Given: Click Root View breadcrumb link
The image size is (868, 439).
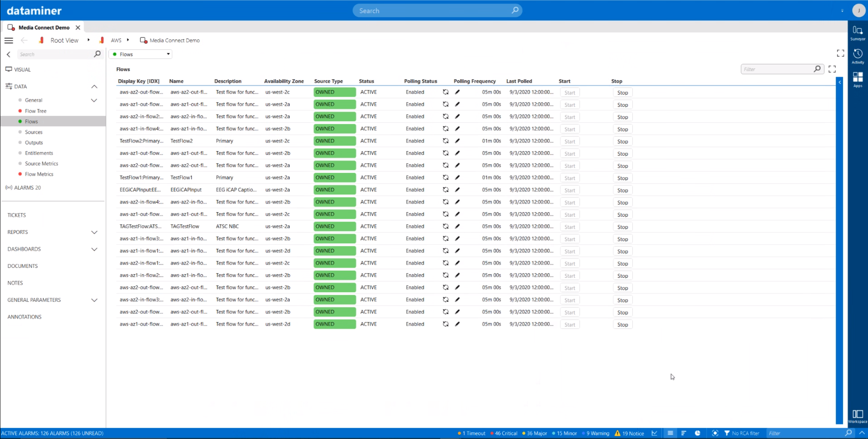Looking at the screenshot, I should click(64, 40).
